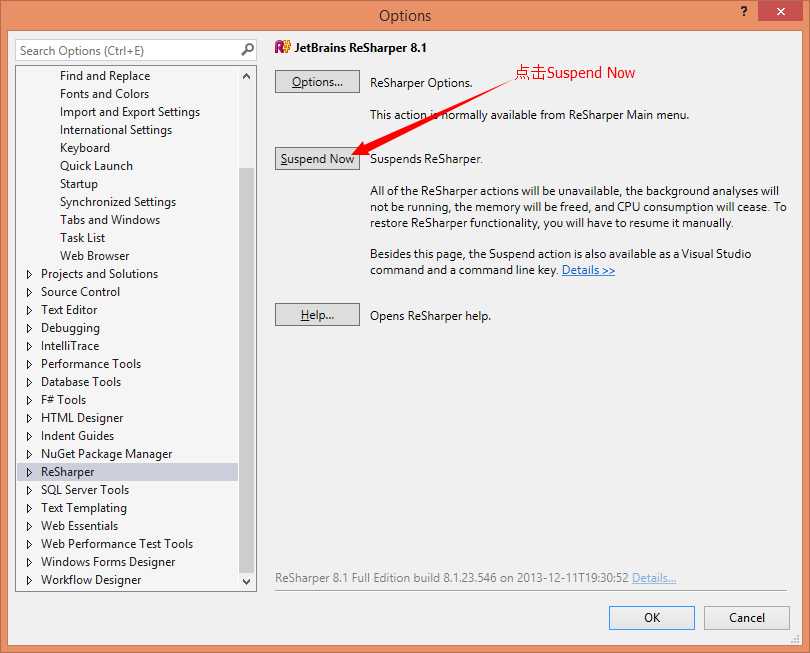Click tree scrollbar up arrow
This screenshot has width=810, height=653.
coord(246,76)
